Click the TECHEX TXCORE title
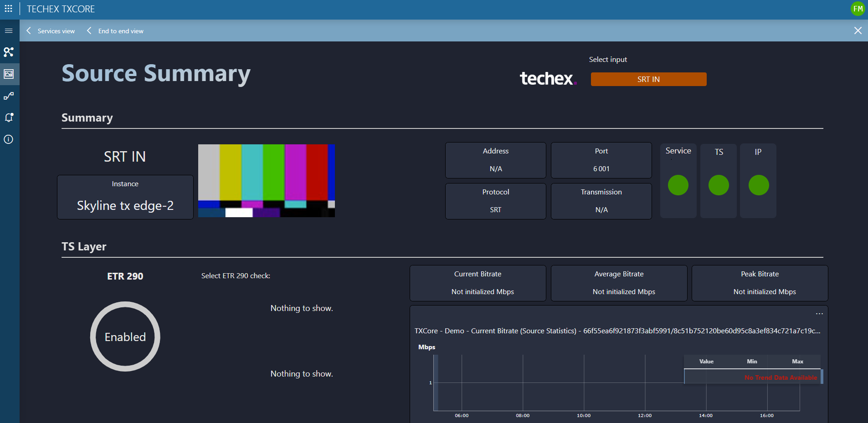868x423 pixels. click(61, 9)
